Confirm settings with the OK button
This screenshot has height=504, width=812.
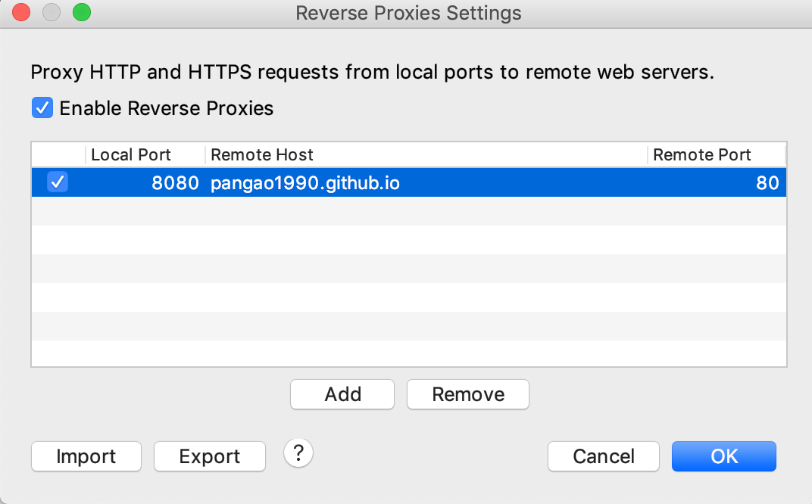(724, 456)
